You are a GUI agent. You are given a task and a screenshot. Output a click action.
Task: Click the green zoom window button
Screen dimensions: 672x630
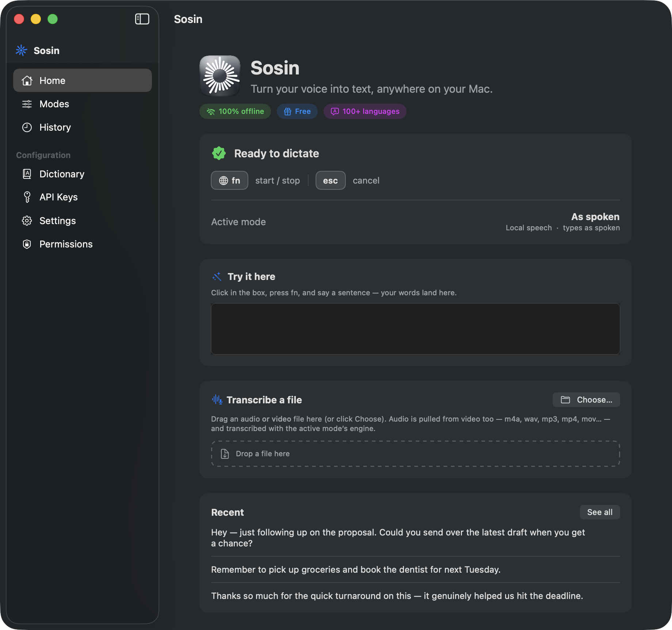(x=53, y=19)
